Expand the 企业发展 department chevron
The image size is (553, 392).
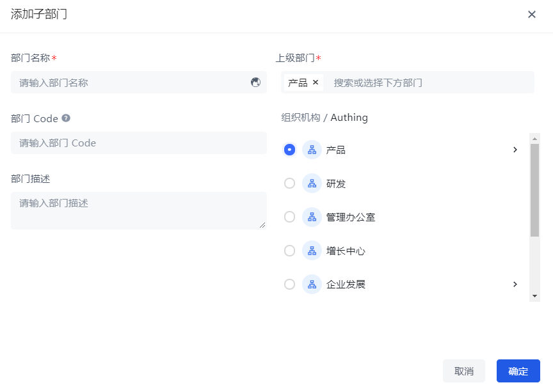pyautogui.click(x=515, y=284)
